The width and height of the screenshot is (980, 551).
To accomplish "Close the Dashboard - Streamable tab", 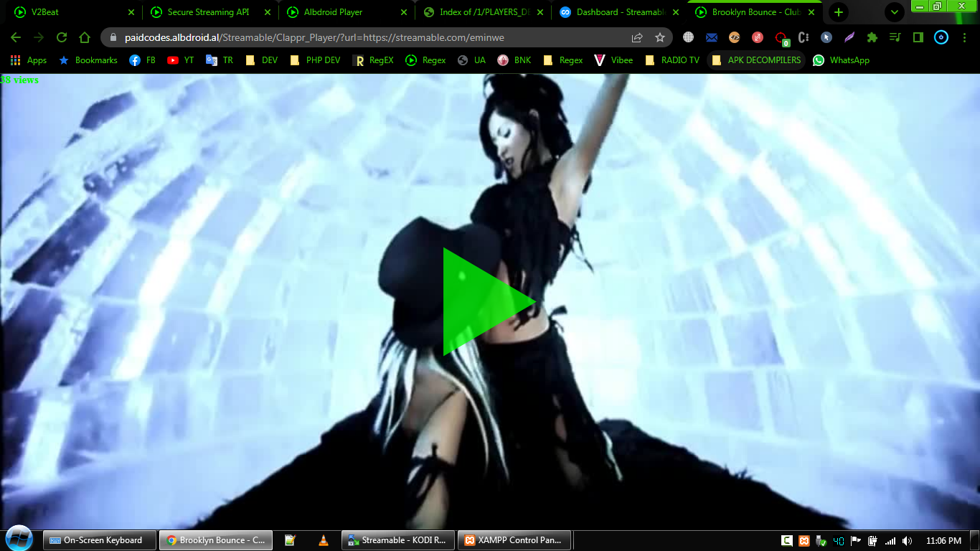I will 676,12.
